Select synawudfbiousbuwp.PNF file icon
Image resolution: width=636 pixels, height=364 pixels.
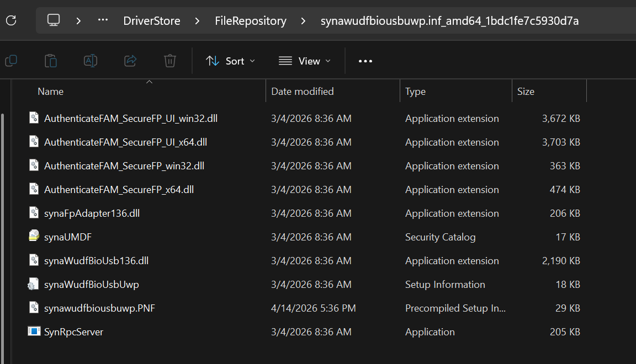[x=34, y=308]
